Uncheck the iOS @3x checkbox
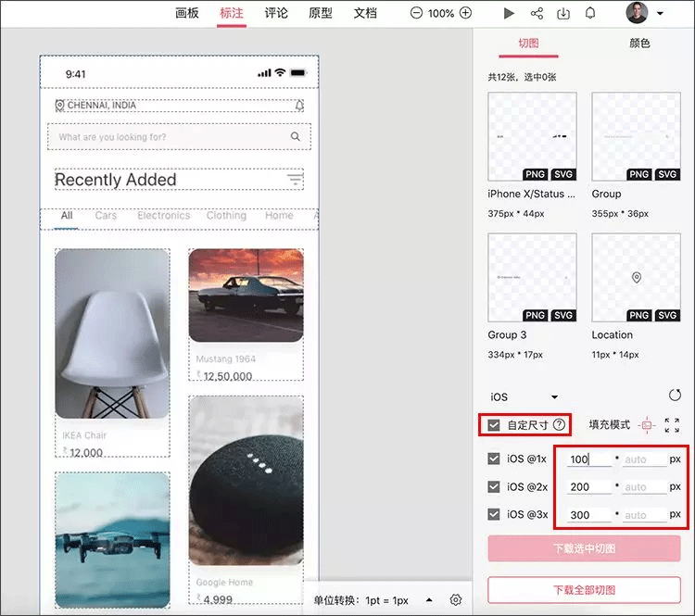Viewport: 695px width, 616px height. pyautogui.click(x=493, y=514)
